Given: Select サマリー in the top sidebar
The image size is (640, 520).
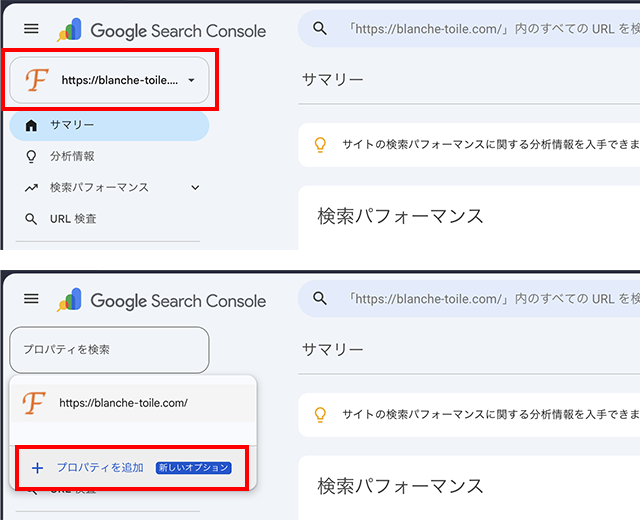Looking at the screenshot, I should click(109, 125).
